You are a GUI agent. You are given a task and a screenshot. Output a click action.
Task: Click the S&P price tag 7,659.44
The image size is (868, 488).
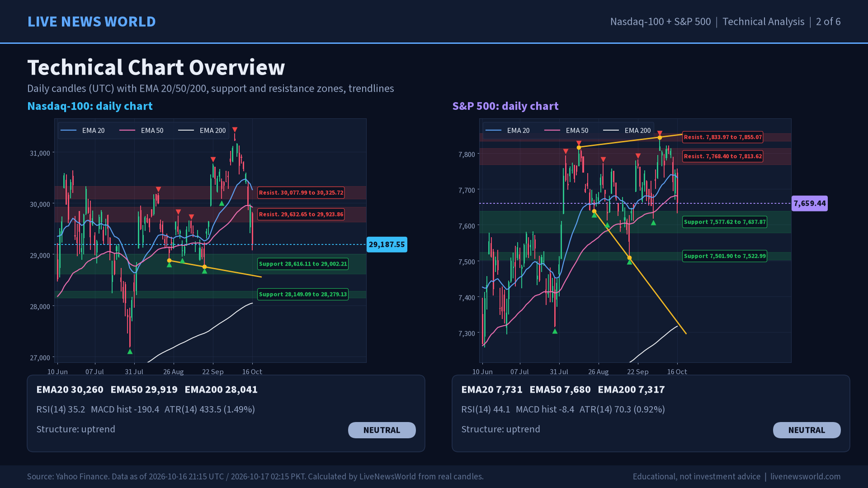click(810, 203)
